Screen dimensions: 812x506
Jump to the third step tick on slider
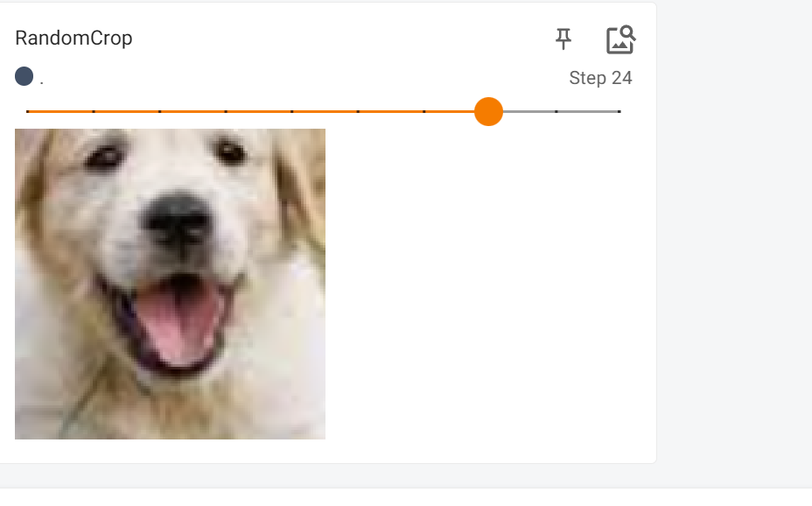tap(159, 111)
